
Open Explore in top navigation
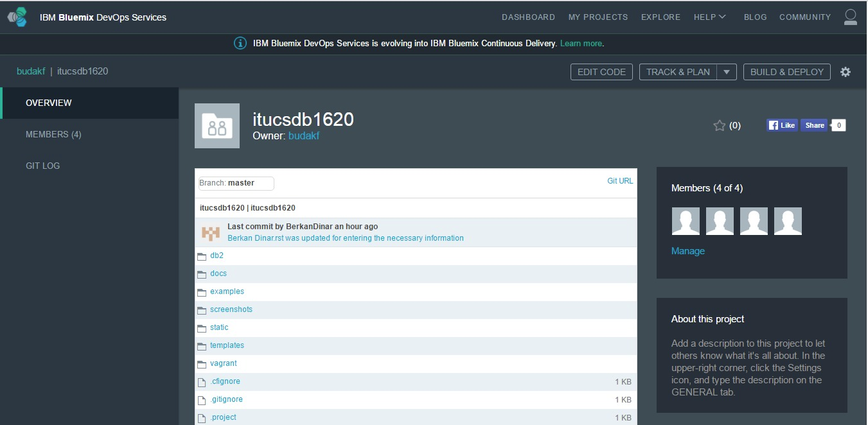pos(660,17)
